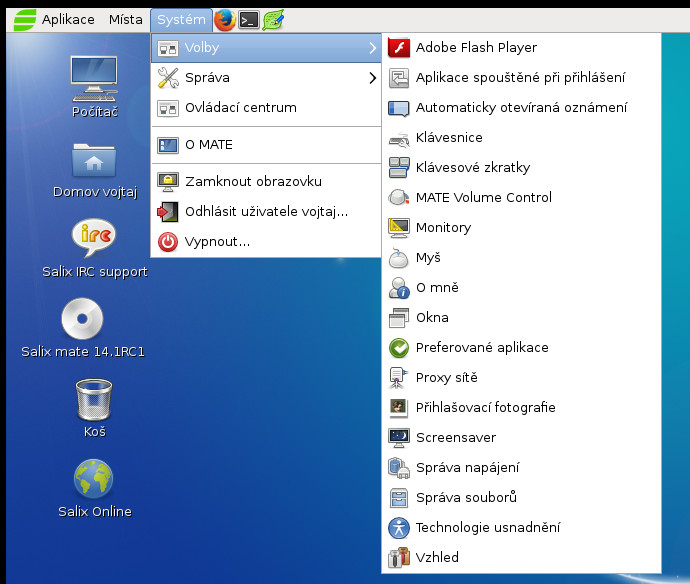Screen dimensions: 690x584
Task: Click the Okna label
Action: (x=432, y=318)
